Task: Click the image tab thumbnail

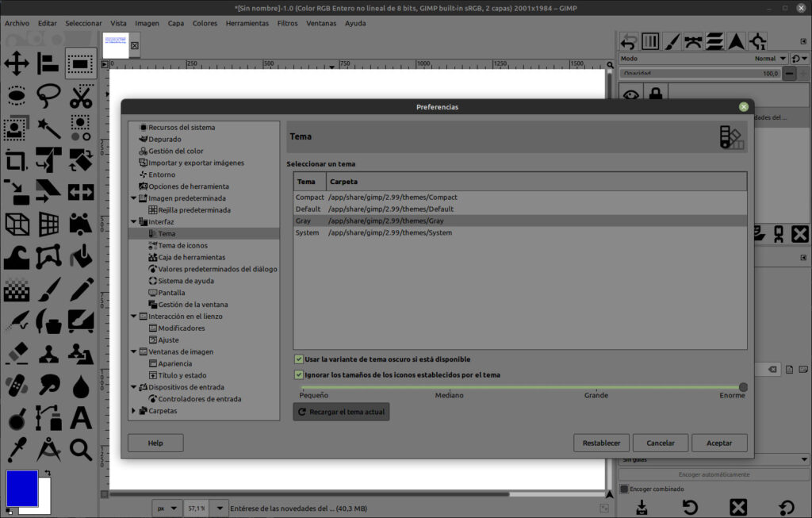Action: 116,45
